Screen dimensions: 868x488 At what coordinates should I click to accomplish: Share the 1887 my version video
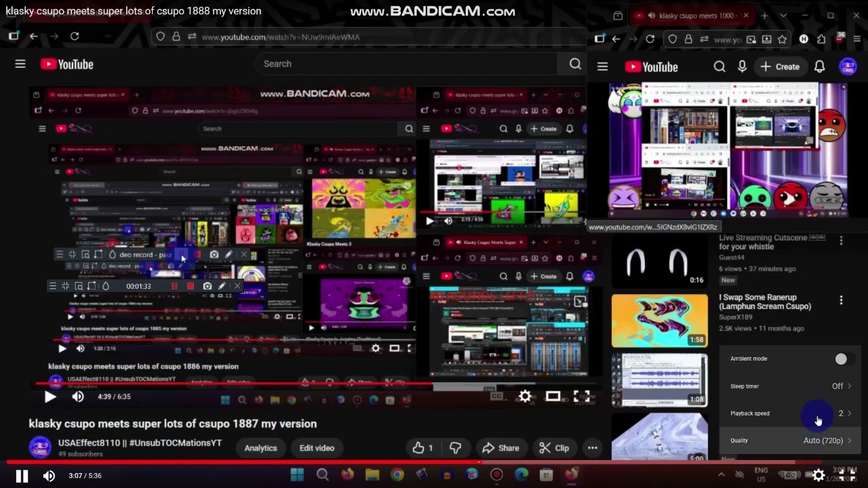coord(500,448)
